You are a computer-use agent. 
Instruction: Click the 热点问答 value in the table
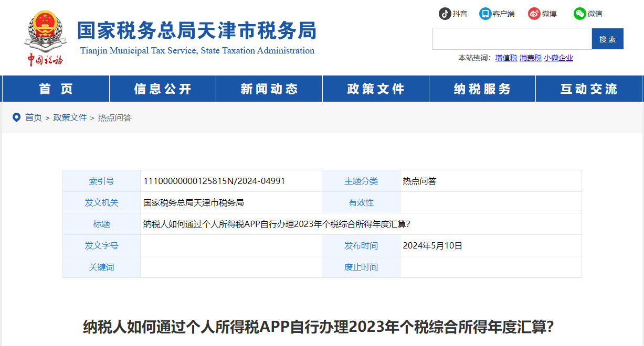click(x=419, y=181)
